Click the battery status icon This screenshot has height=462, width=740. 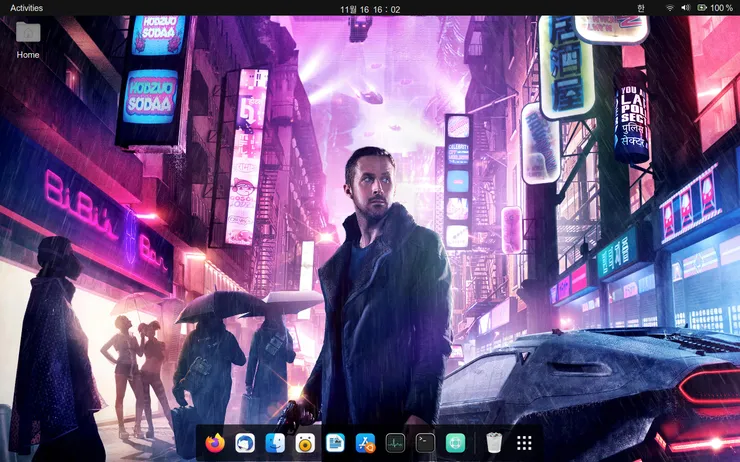point(702,8)
